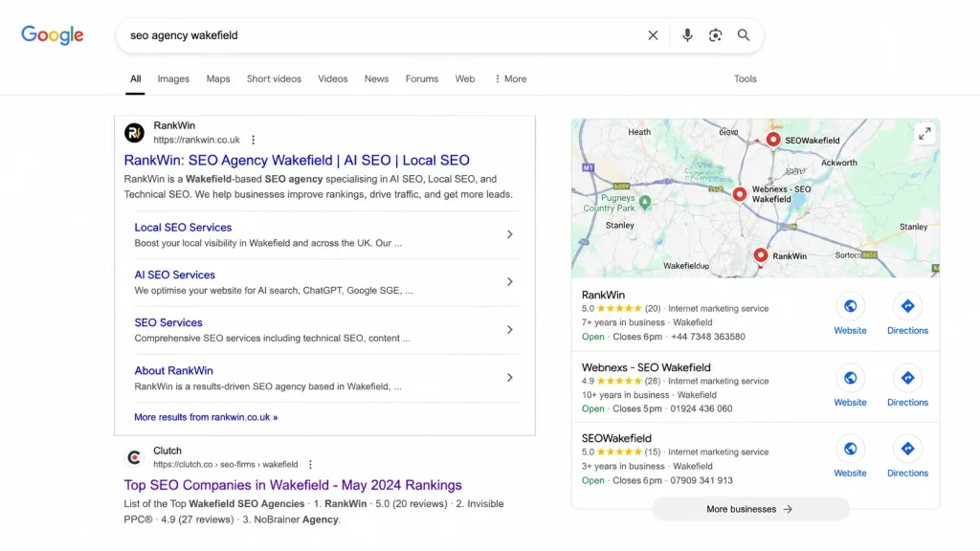Open the AI SEO Services link
Screen dimensions: 980x551
click(174, 275)
